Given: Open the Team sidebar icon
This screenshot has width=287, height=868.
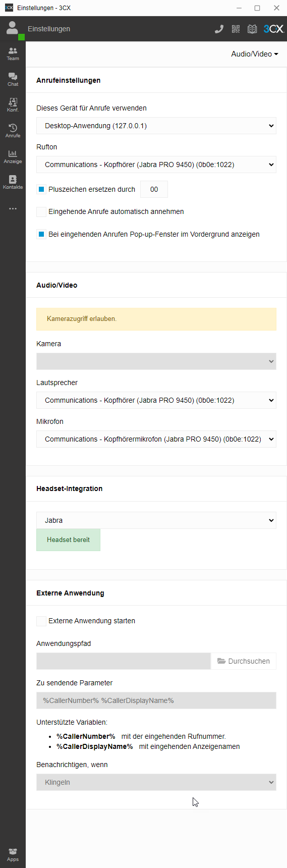Looking at the screenshot, I should [x=13, y=53].
